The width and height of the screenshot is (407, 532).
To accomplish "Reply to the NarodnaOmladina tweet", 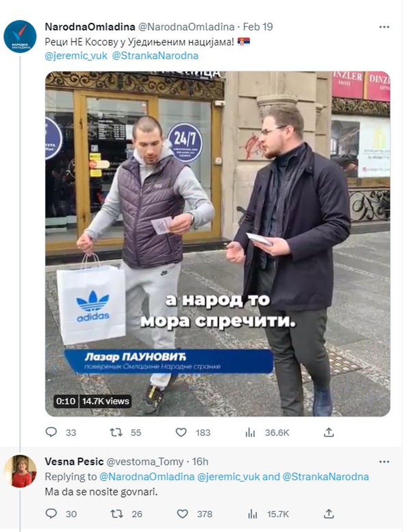I will pyautogui.click(x=51, y=432).
